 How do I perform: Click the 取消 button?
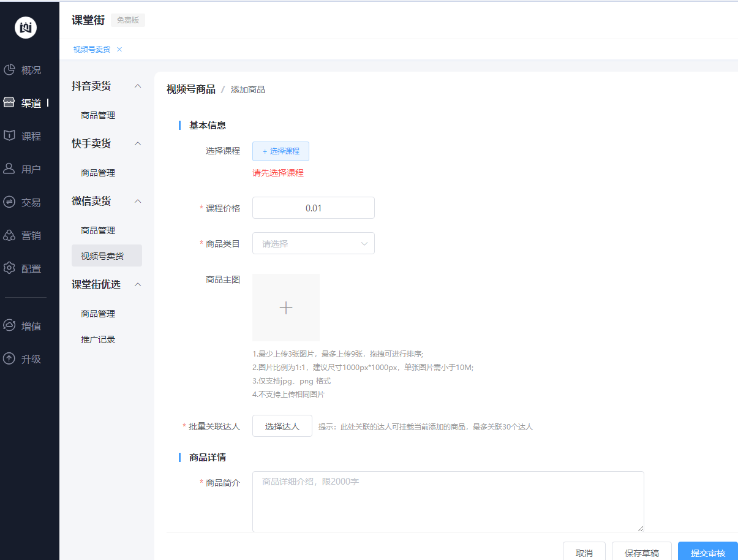pyautogui.click(x=584, y=552)
